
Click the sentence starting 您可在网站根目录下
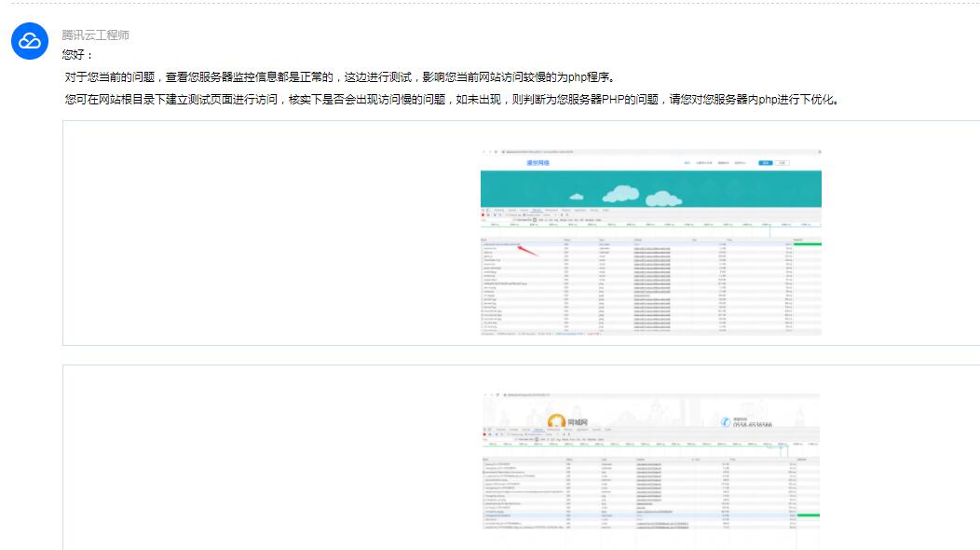[x=452, y=100]
